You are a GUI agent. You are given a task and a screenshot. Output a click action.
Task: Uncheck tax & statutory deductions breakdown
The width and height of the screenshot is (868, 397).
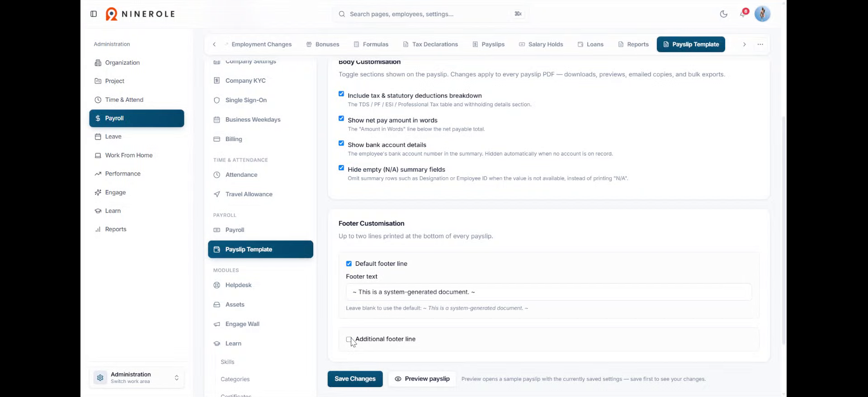click(x=341, y=94)
